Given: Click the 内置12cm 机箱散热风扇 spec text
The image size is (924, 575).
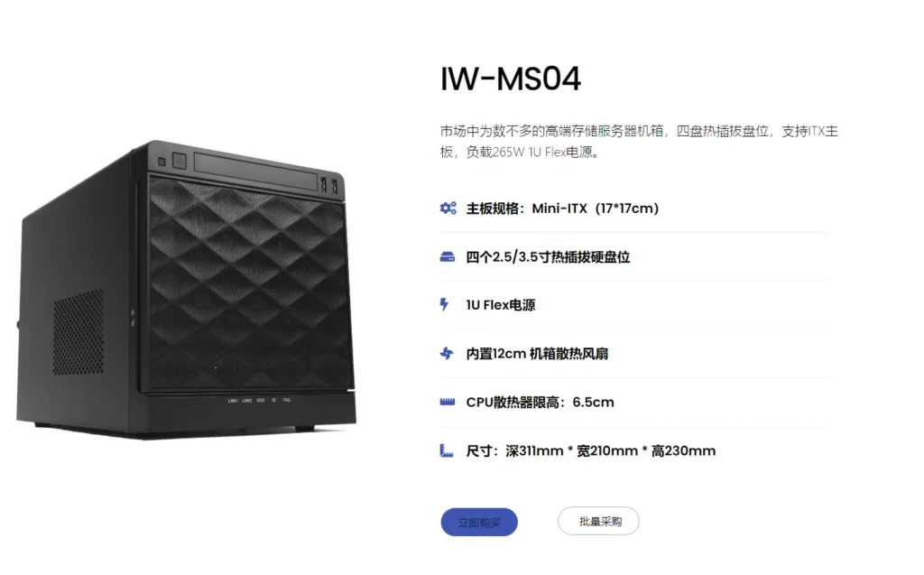Looking at the screenshot, I should point(537,354).
